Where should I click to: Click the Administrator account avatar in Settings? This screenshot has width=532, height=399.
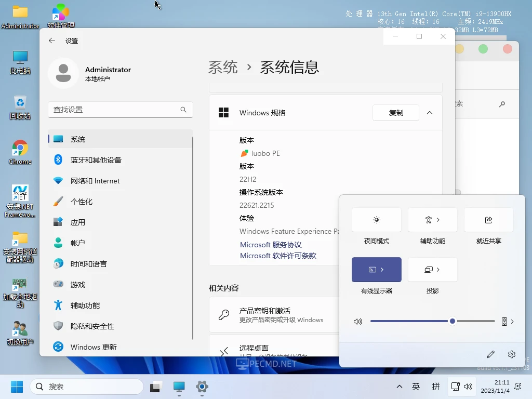point(63,73)
